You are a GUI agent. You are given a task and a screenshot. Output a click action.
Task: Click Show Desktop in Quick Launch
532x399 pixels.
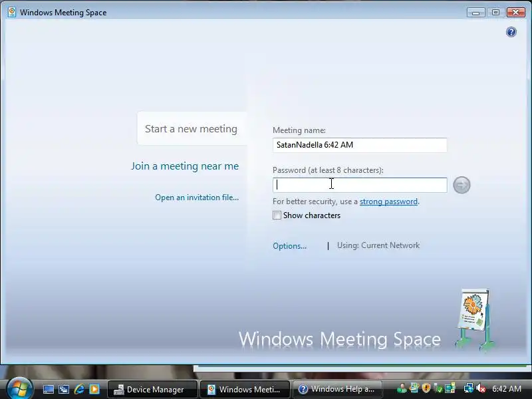(48, 389)
